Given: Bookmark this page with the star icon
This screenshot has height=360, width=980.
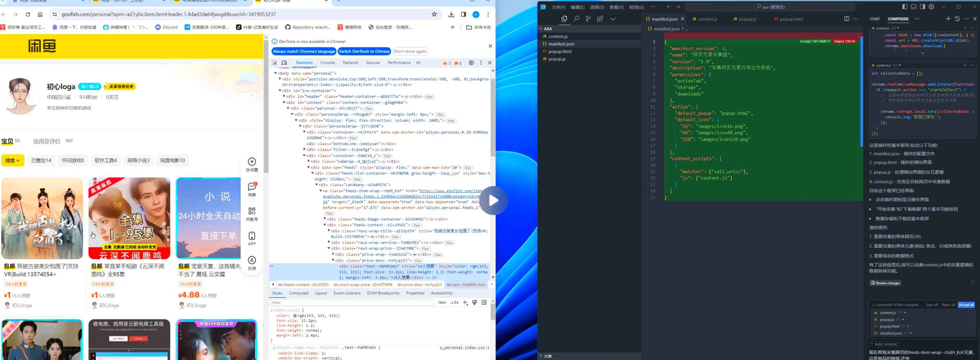Looking at the screenshot, I should point(434,14).
